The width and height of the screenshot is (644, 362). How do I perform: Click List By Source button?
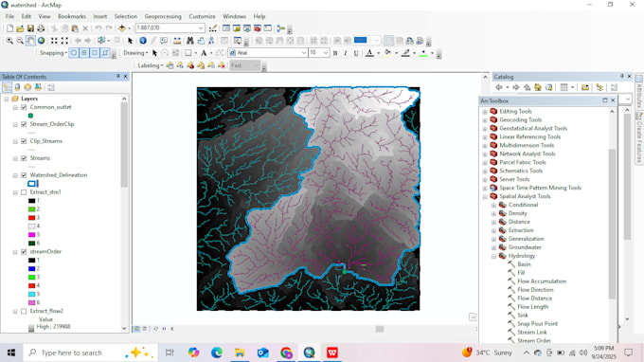tap(17, 87)
